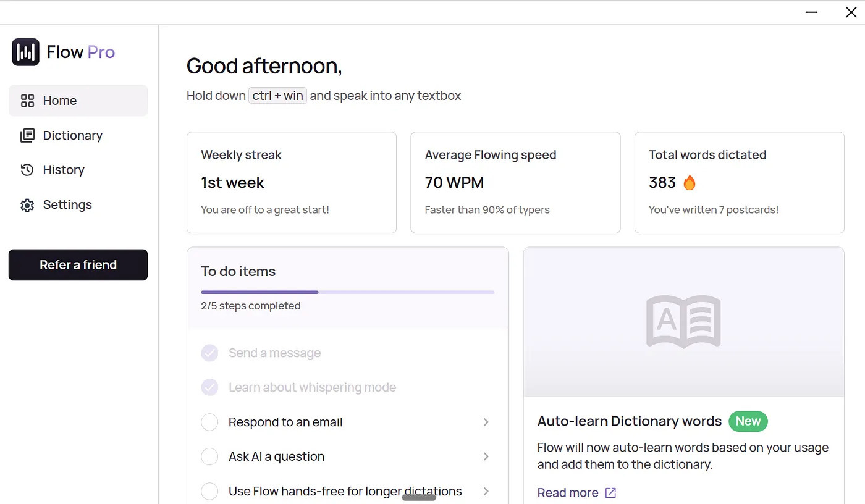Click 'Use Flow hands-free for longer dictations' text

tap(345, 491)
